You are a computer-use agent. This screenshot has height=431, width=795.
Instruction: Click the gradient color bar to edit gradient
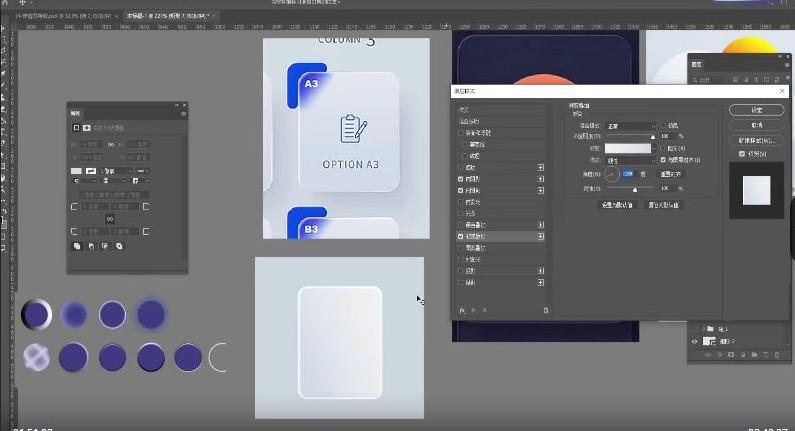tap(627, 147)
